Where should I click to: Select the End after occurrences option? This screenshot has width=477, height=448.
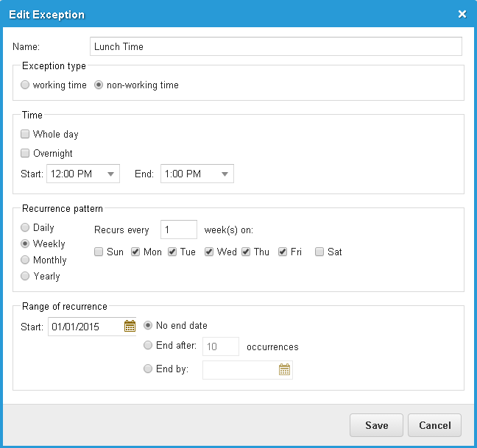[x=148, y=345]
